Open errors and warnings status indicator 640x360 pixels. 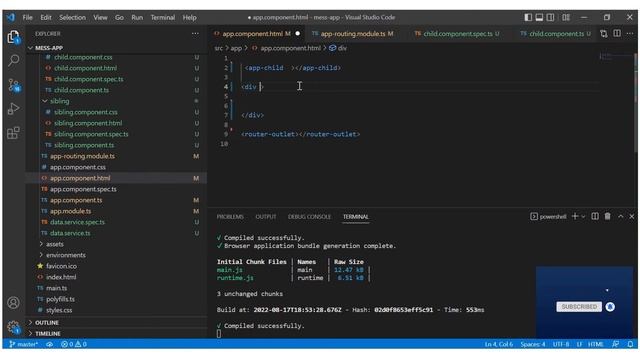pos(74,344)
